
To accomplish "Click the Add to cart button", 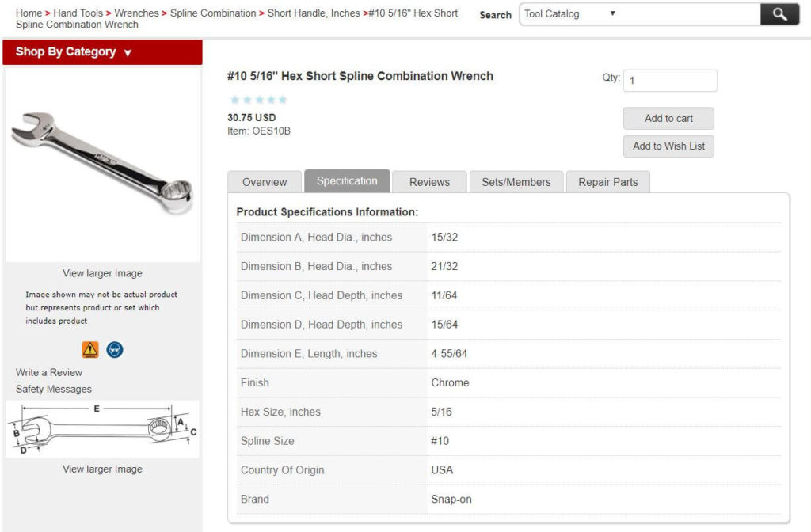I will point(668,118).
